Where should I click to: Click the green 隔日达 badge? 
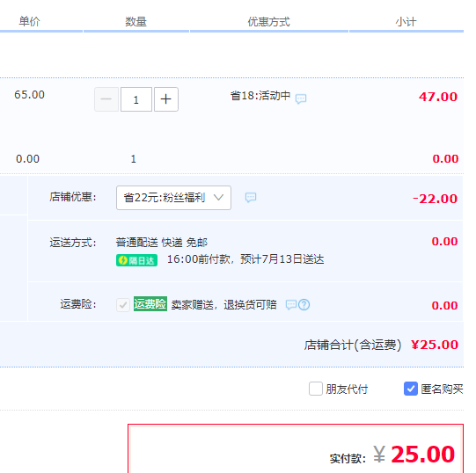click(x=136, y=260)
